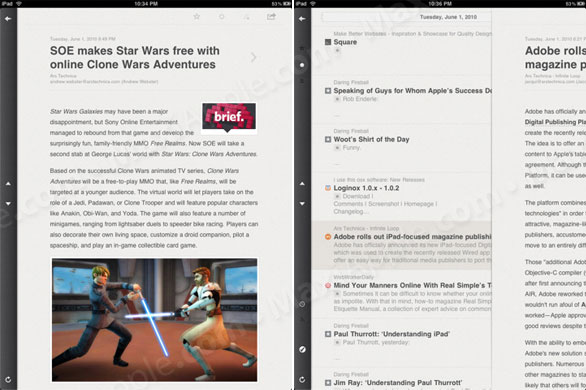The image size is (586, 390).
Task: Refresh using the left screen sync icon
Action: click(8, 380)
